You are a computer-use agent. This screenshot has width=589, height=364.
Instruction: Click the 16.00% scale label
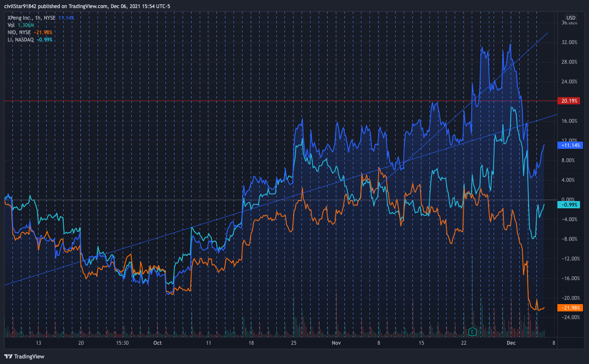(x=570, y=121)
